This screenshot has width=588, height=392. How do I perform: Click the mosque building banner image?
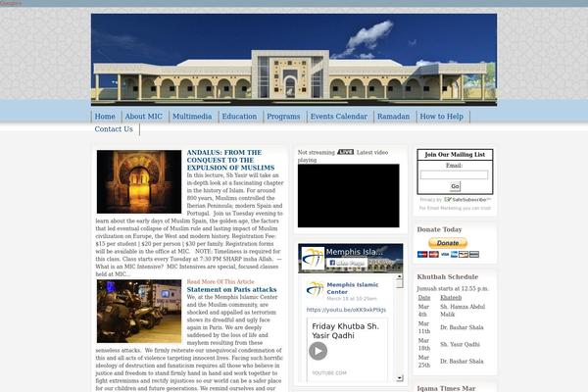click(x=294, y=60)
